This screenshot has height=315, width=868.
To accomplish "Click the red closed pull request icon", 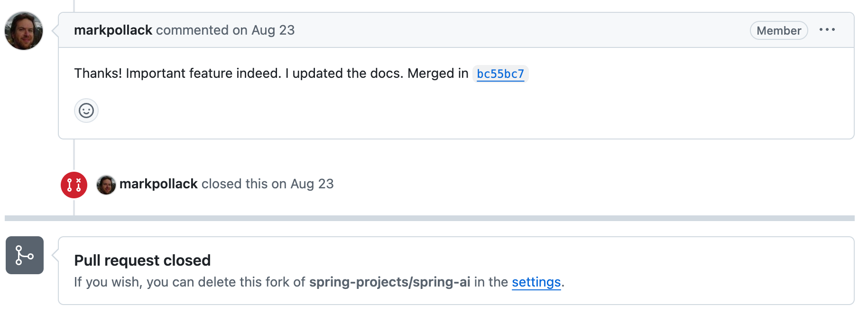I will tap(74, 185).
